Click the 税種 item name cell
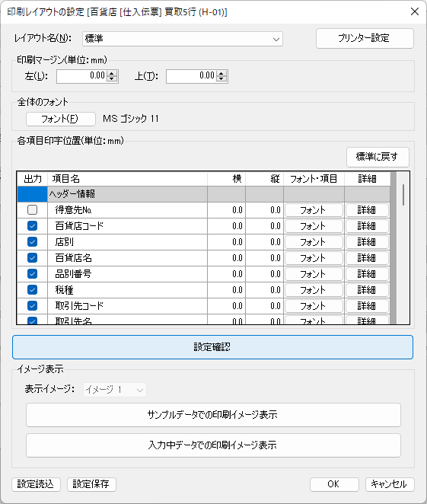Image resolution: width=427 pixels, height=504 pixels. coord(128,290)
